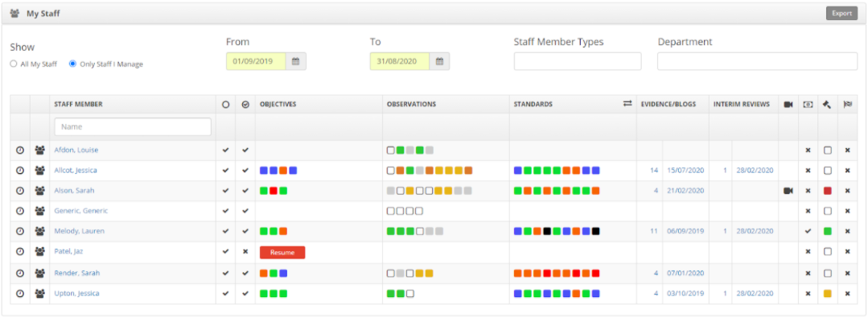Image resolution: width=868 pixels, height=318 pixels.
Task: Click the Objectives column header
Action: 278,104
